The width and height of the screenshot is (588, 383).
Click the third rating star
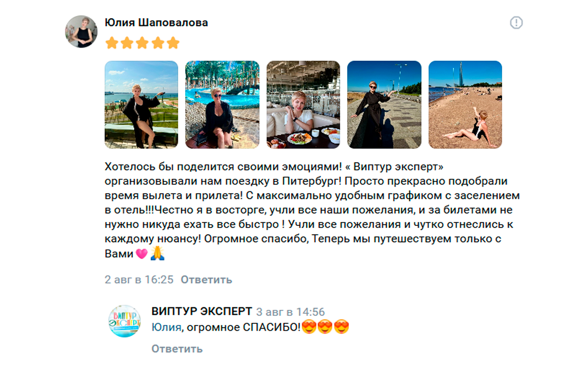[142, 43]
